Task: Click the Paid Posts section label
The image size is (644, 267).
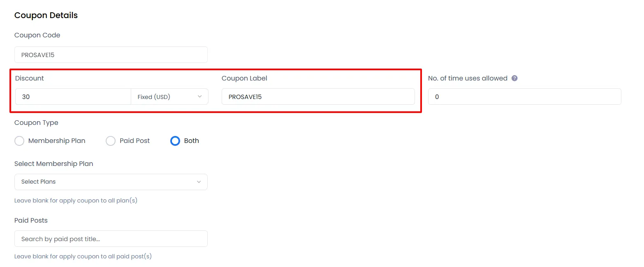Action: click(31, 220)
